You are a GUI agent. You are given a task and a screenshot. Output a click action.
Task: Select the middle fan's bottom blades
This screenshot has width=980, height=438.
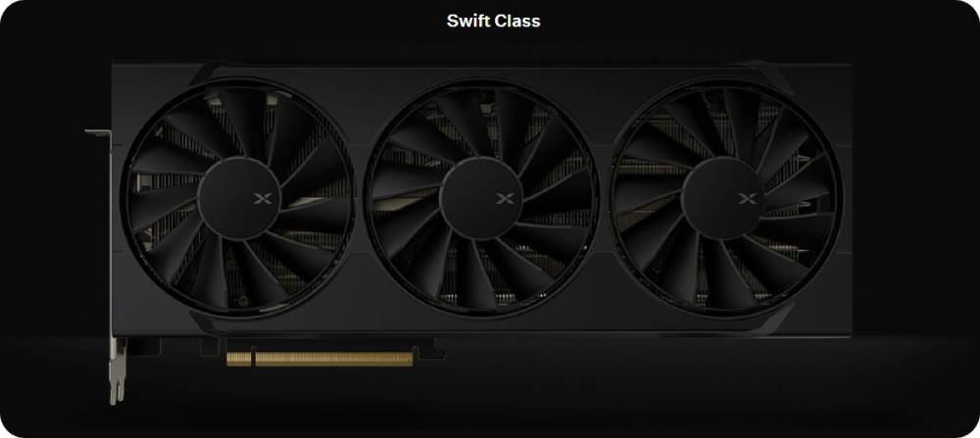[481, 275]
